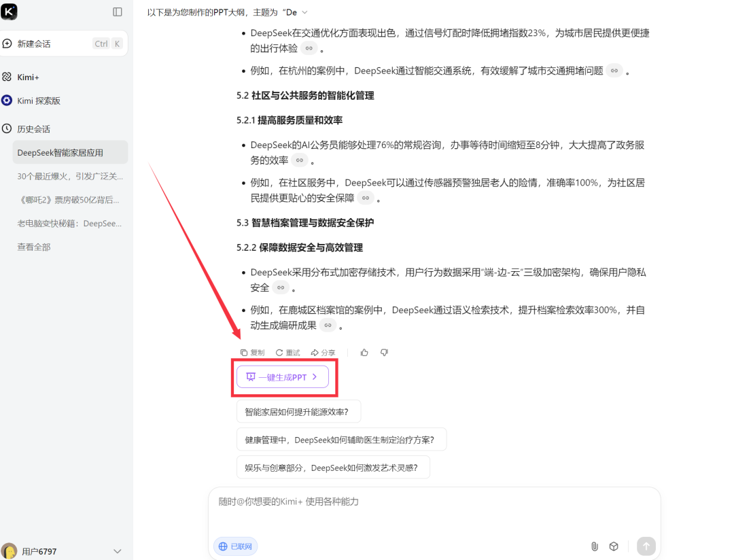Open citation link after 出行体验
The height and width of the screenshot is (560, 734).
pos(309,48)
